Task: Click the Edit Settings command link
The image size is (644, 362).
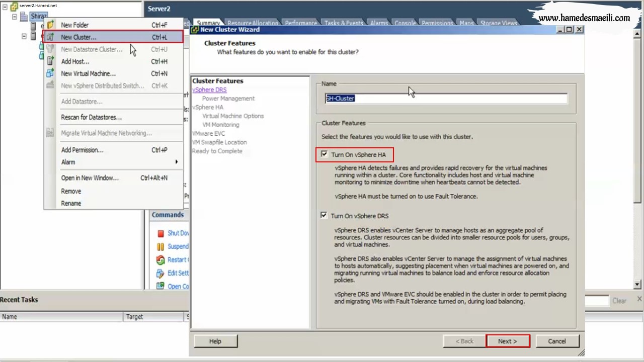Action: 178,273
